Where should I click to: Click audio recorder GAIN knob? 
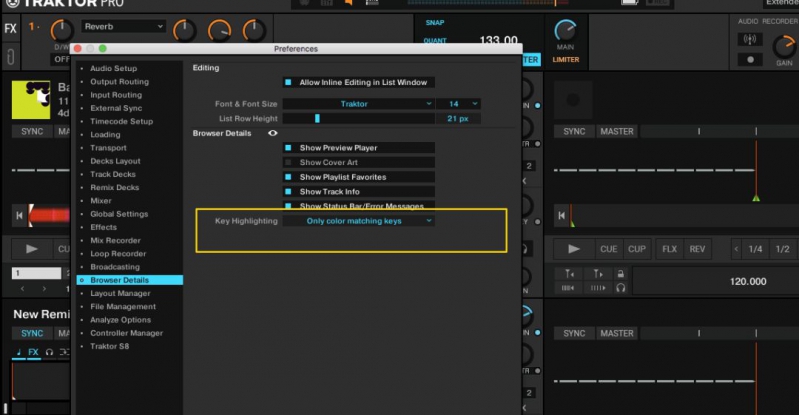click(784, 46)
